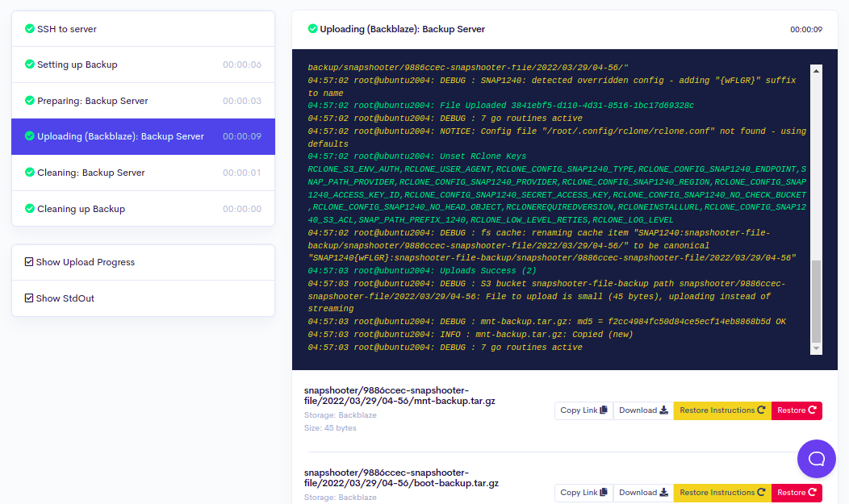Click the log scrollbar down arrow

(816, 349)
